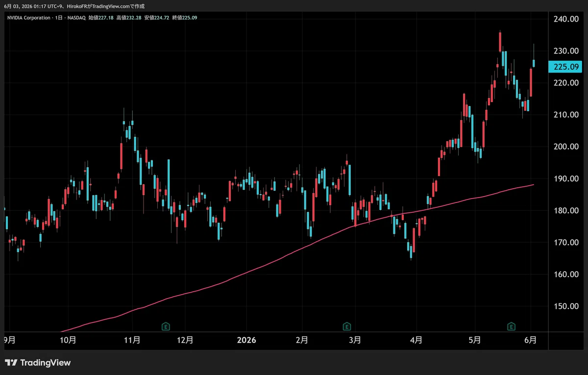Viewport: 588px width, 375px height.
Task: Click the 2026 year label on time axis
Action: (x=245, y=340)
